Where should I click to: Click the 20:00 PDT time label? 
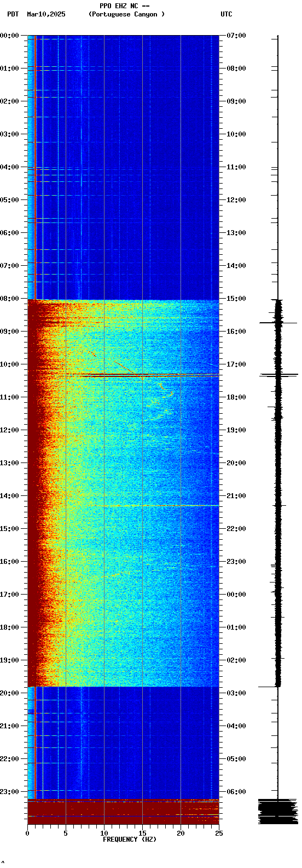(10, 693)
